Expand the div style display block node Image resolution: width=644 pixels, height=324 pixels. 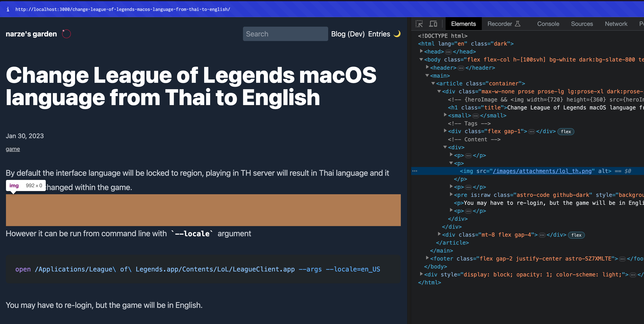[x=421, y=274]
